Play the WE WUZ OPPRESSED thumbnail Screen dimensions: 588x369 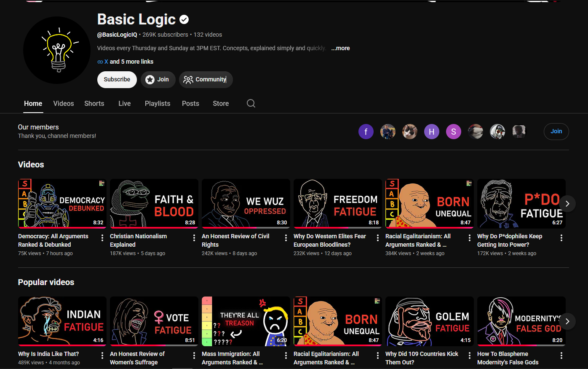coord(246,203)
